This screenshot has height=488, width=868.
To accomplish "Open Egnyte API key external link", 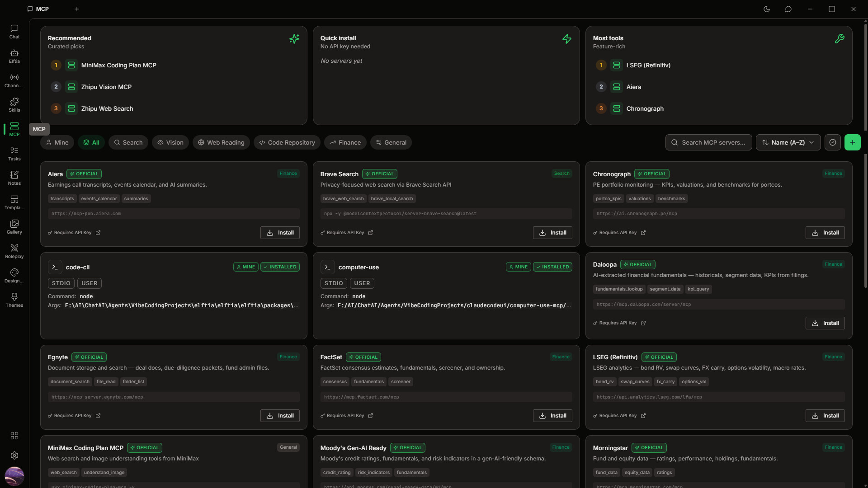I will pyautogui.click(x=98, y=416).
